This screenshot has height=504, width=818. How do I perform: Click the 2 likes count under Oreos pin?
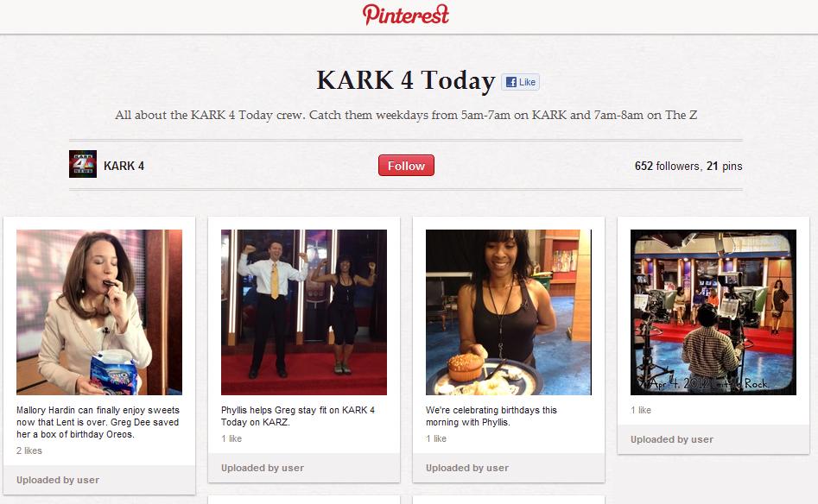pyautogui.click(x=29, y=450)
